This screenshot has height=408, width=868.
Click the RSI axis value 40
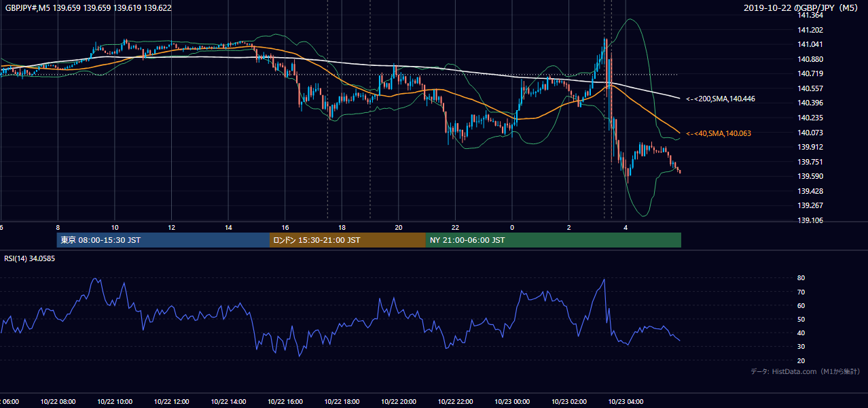[801, 333]
